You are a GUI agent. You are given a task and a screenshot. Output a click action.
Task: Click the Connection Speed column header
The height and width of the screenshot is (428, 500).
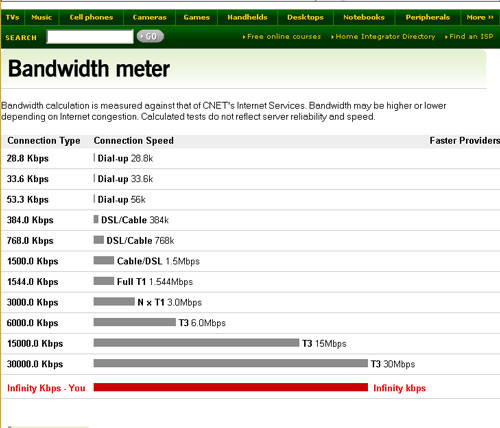coord(134,141)
